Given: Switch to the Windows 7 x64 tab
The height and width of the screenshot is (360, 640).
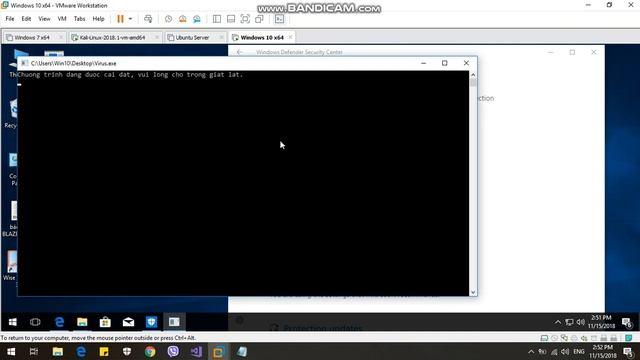Looking at the screenshot, I should pyautogui.click(x=33, y=38).
